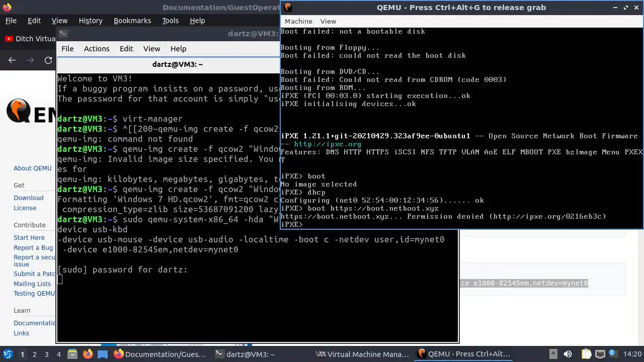Reload the page in Firefox
The width and height of the screenshot is (644, 362).
pyautogui.click(x=48, y=60)
